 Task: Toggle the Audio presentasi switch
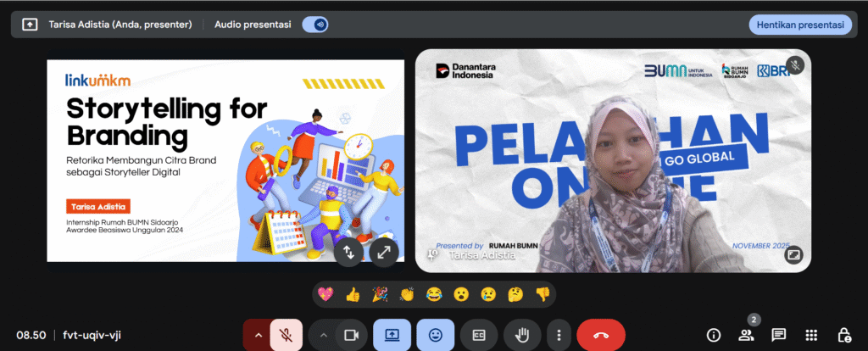315,25
